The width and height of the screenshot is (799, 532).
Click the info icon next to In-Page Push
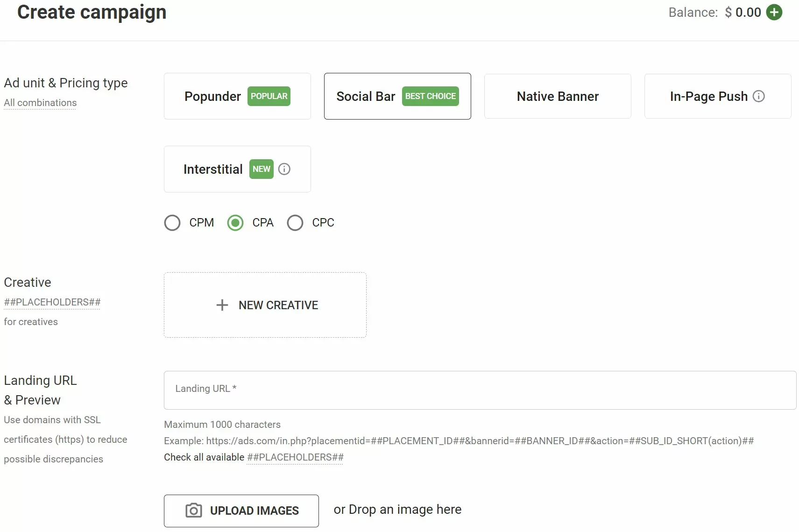tap(758, 96)
